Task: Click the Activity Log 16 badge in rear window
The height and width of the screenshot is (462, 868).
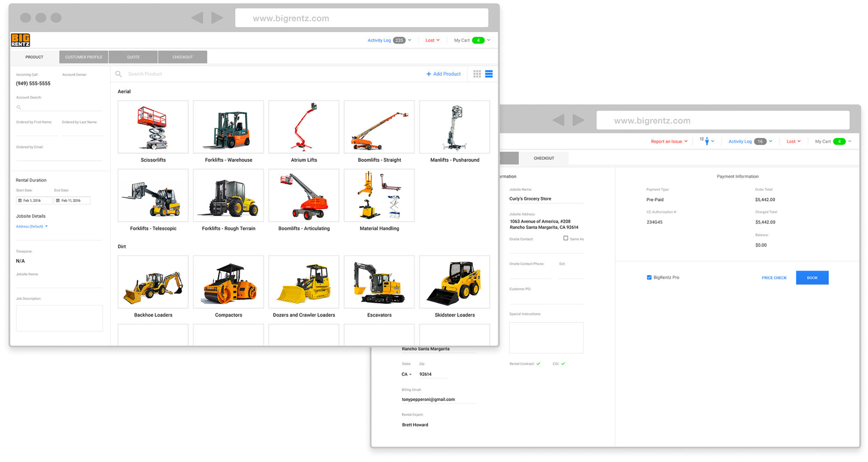Action: 760,141
